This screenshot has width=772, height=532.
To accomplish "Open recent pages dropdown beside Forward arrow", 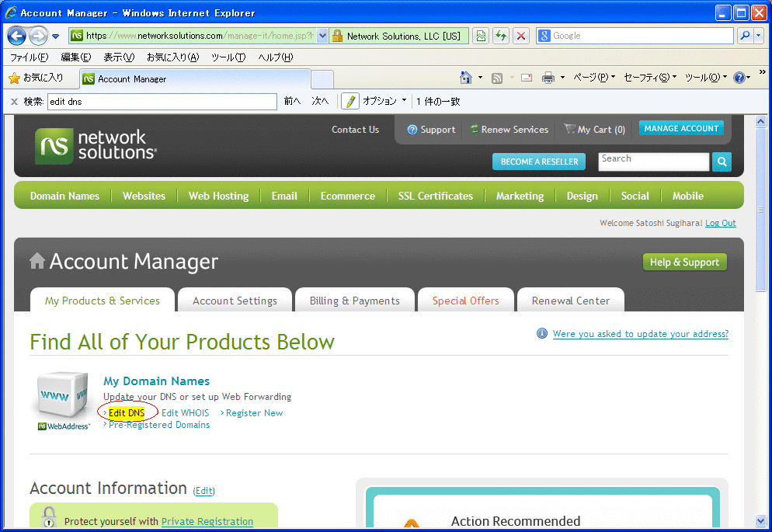I will tap(55, 36).
